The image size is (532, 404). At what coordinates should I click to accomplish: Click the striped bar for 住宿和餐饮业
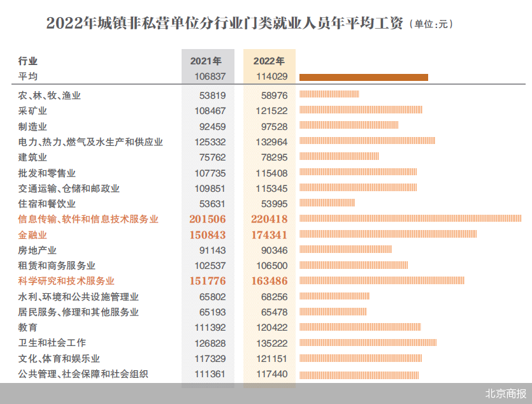tap(327, 203)
